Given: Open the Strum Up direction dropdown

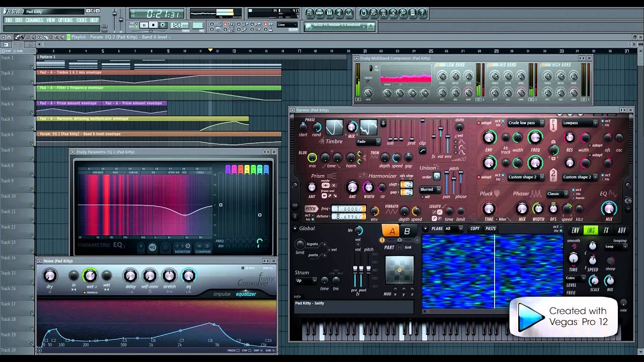Looking at the screenshot, I should tap(306, 281).
